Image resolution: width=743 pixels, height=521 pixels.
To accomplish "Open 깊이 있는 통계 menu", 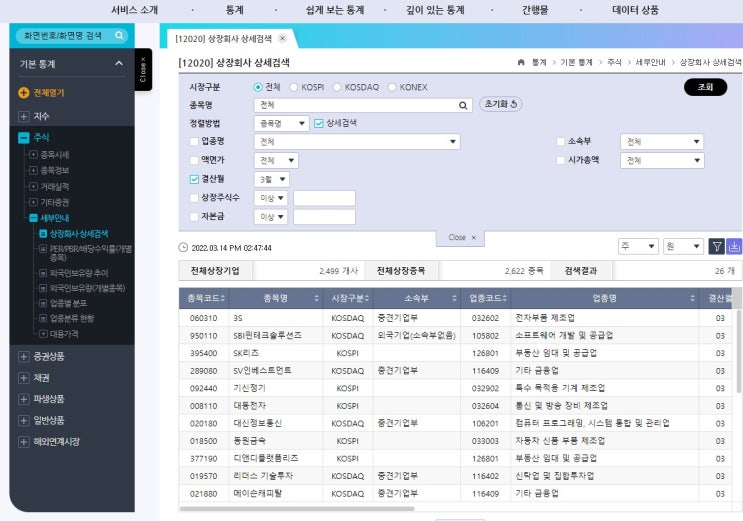I will click(435, 10).
